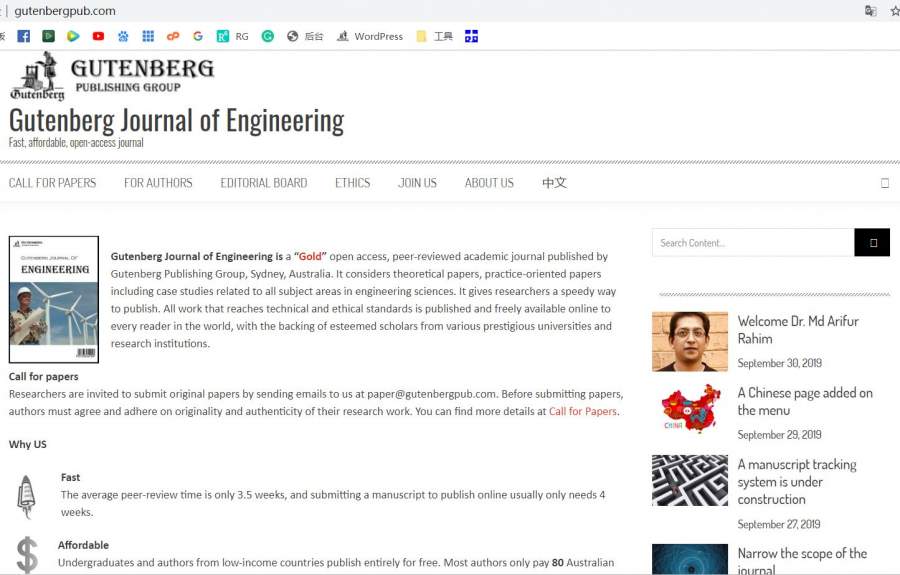Switch to the 中文 Chinese page
The width and height of the screenshot is (900, 575).
pyautogui.click(x=554, y=183)
